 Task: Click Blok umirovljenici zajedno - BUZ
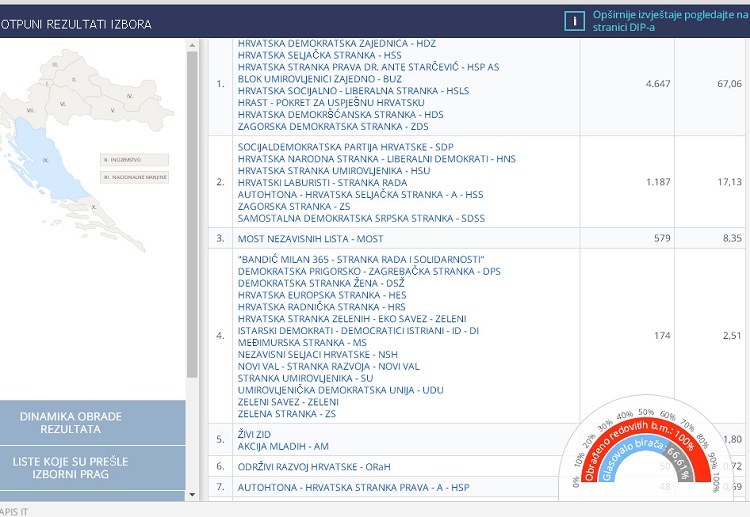tap(320, 79)
